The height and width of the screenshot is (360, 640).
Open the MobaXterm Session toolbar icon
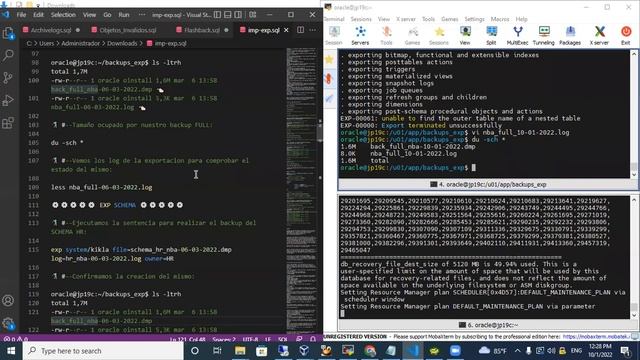(334, 36)
